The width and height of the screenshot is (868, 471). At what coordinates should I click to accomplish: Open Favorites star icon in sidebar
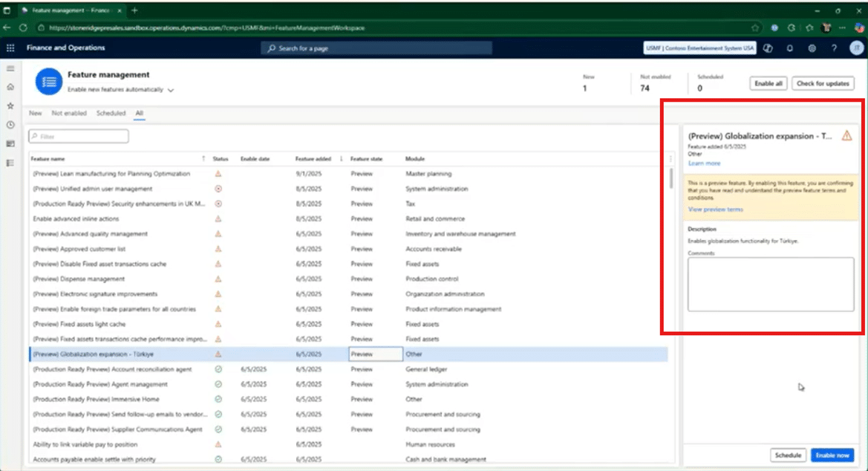[10, 106]
